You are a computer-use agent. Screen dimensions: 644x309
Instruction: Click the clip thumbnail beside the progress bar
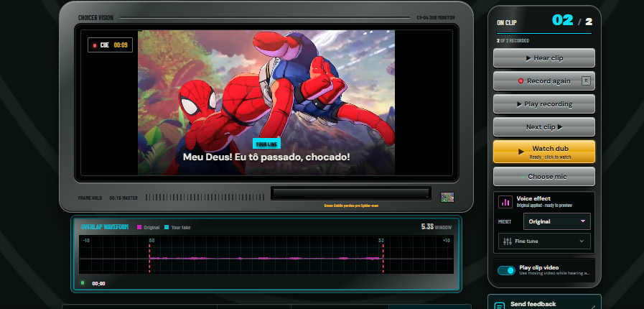[447, 197]
